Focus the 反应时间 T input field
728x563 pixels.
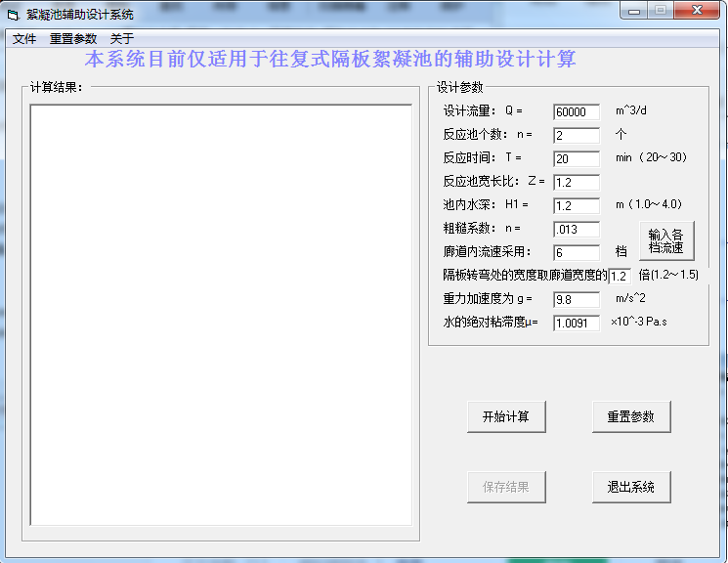576,159
